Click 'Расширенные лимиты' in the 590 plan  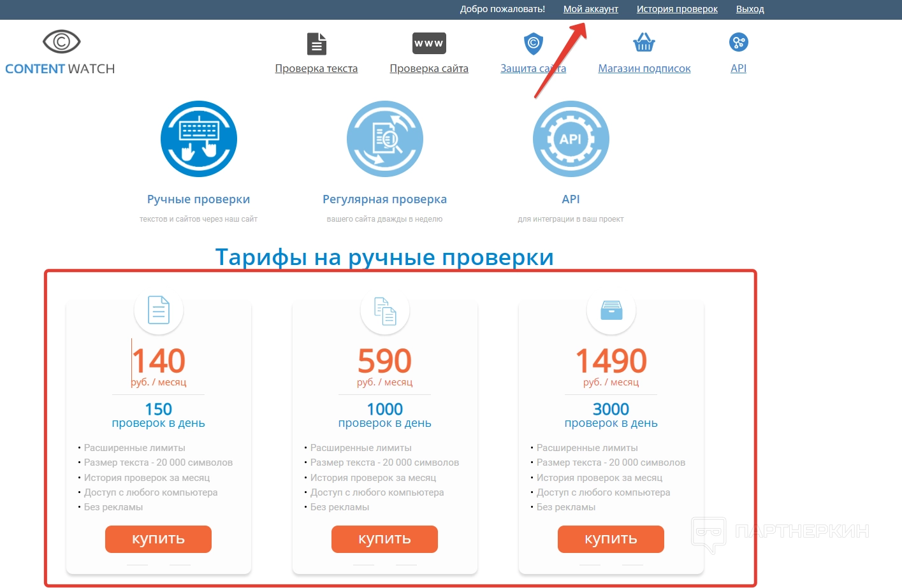(361, 448)
